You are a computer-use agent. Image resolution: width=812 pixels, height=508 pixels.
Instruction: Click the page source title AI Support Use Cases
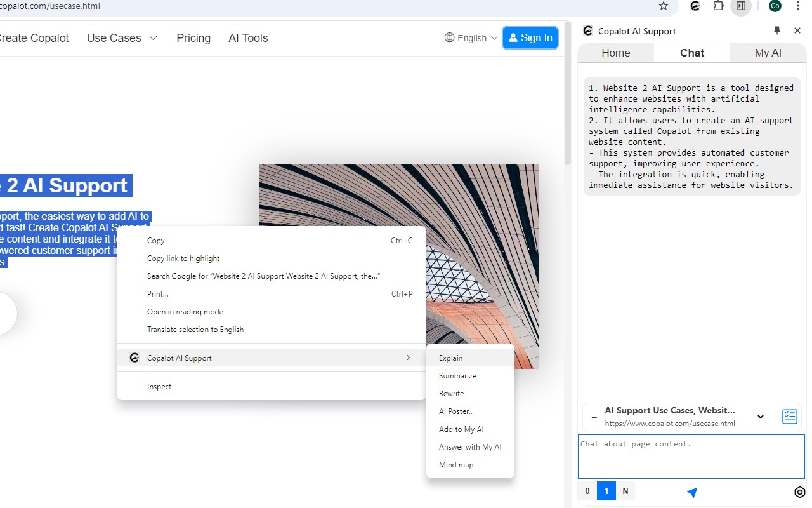[x=670, y=411]
